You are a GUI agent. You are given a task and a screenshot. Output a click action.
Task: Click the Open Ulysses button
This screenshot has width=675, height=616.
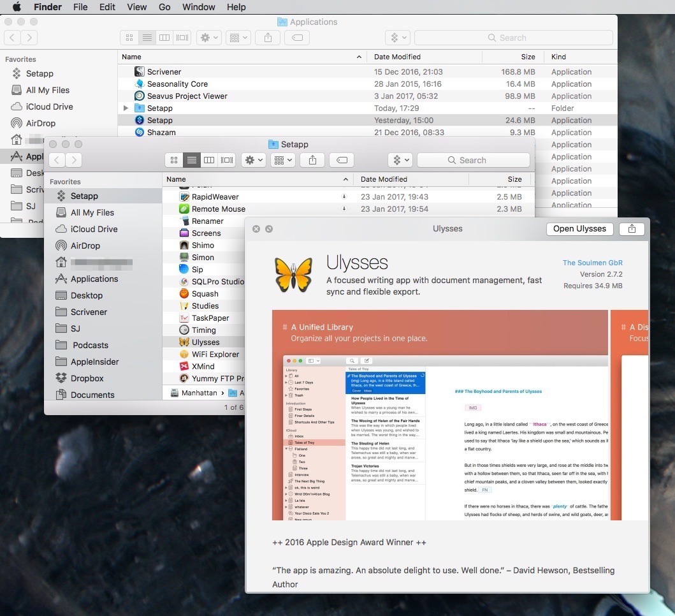tap(579, 229)
